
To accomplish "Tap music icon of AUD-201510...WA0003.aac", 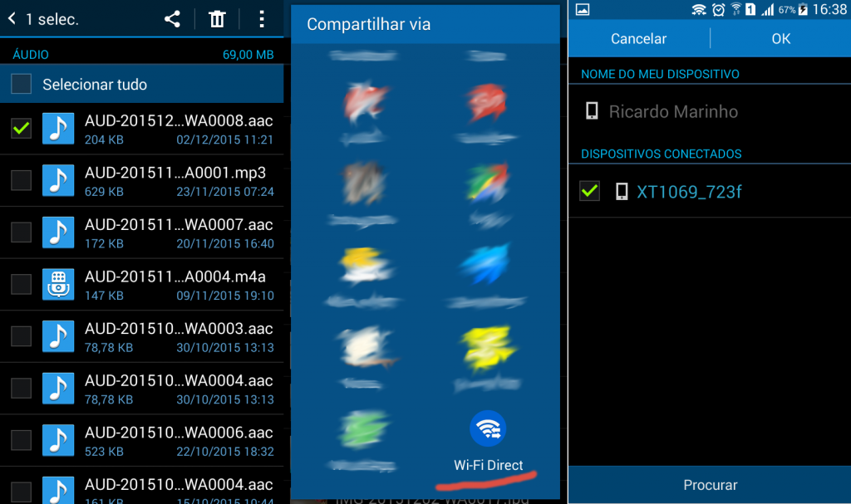I will click(58, 336).
